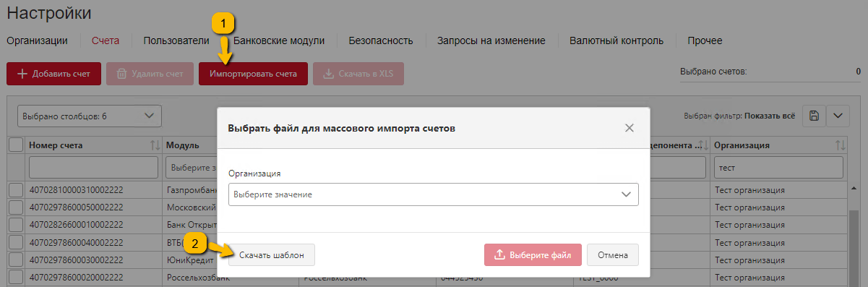
Task: Check the row 40702978600020002222
Action: pyautogui.click(x=16, y=277)
